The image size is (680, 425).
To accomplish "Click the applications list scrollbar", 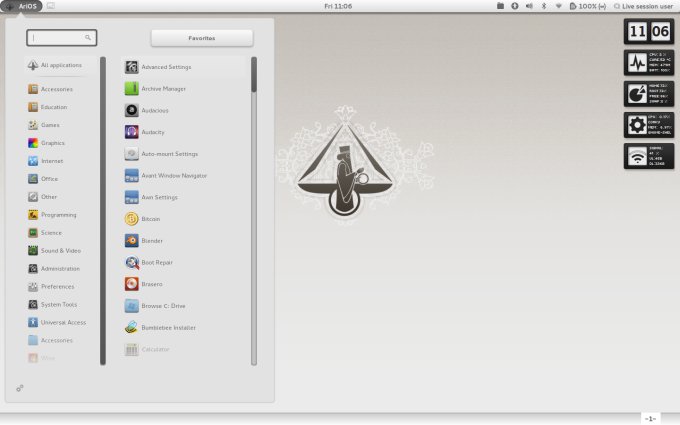I will [254, 211].
